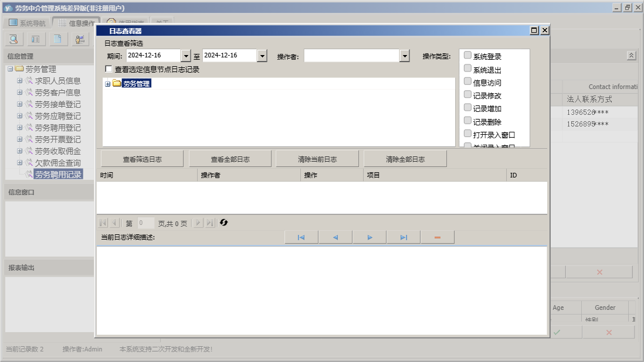Click 查看筛选日志 button
This screenshot has height=362, width=644.
[142, 159]
